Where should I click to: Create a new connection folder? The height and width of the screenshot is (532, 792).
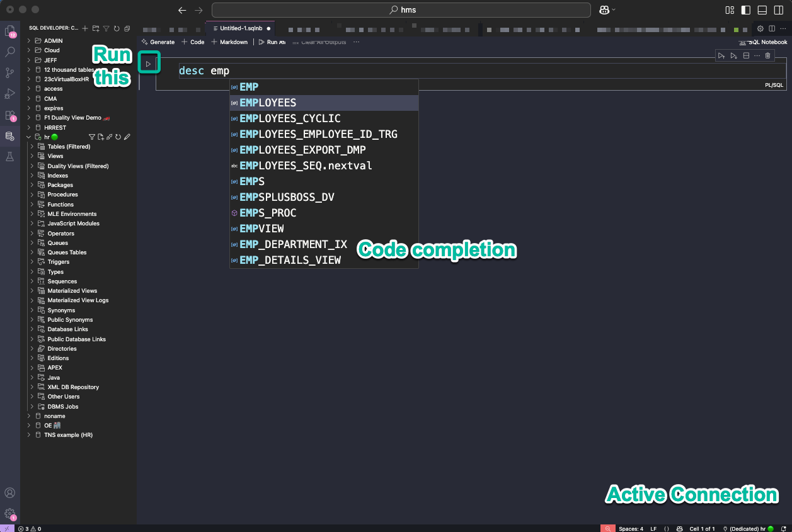(x=96, y=28)
